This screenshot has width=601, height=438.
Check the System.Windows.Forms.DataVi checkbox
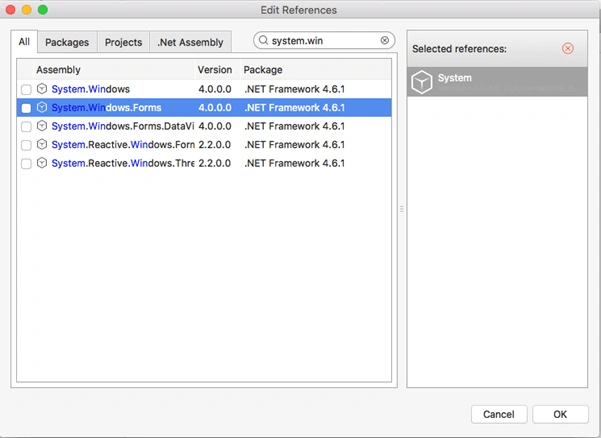tap(26, 126)
